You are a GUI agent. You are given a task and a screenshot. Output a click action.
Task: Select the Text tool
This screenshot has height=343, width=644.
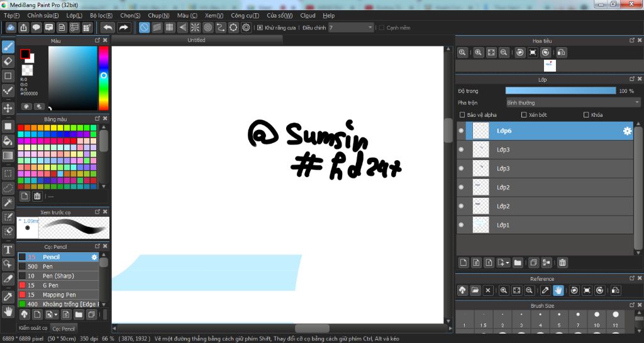tap(8, 250)
